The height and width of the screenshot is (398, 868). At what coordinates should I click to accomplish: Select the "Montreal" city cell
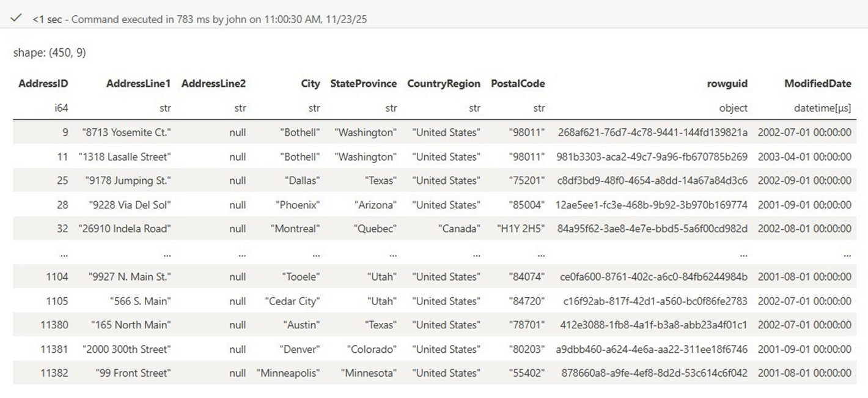click(295, 229)
